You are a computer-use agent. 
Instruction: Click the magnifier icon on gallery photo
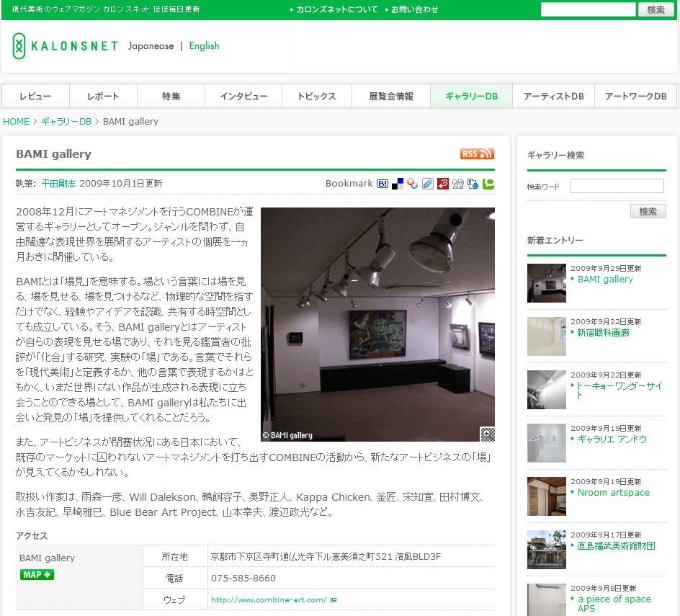click(488, 434)
